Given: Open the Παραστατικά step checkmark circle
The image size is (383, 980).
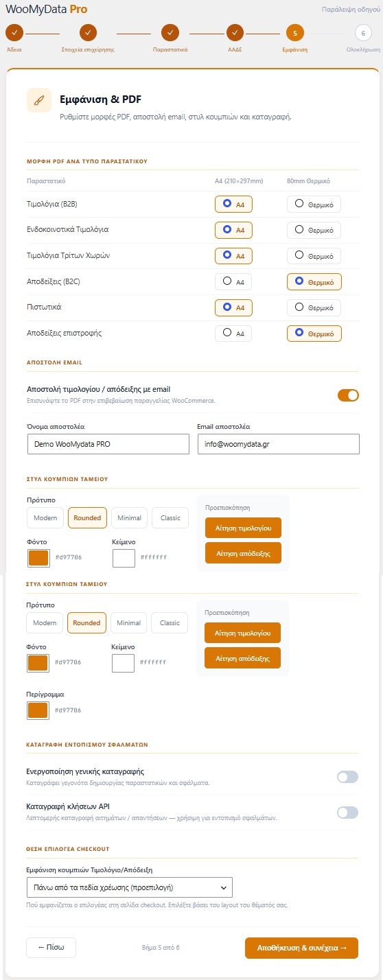Looking at the screenshot, I should click(170, 32).
